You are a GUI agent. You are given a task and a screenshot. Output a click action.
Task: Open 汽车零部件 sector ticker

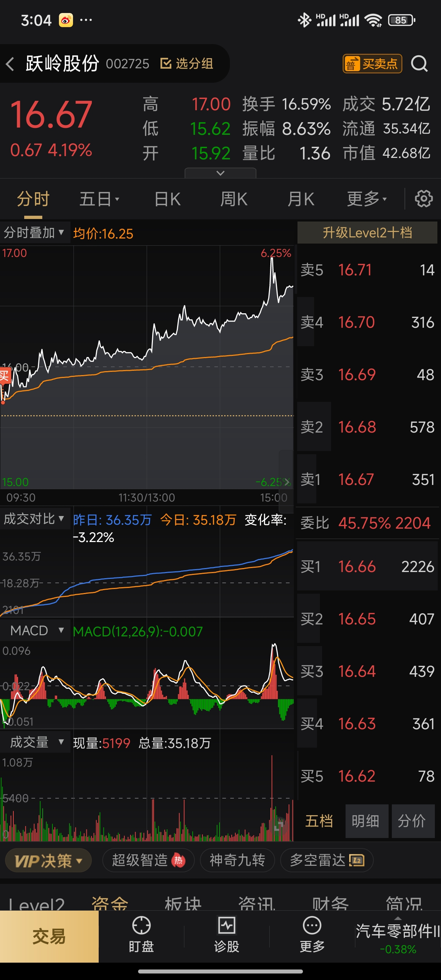pyautogui.click(x=398, y=939)
